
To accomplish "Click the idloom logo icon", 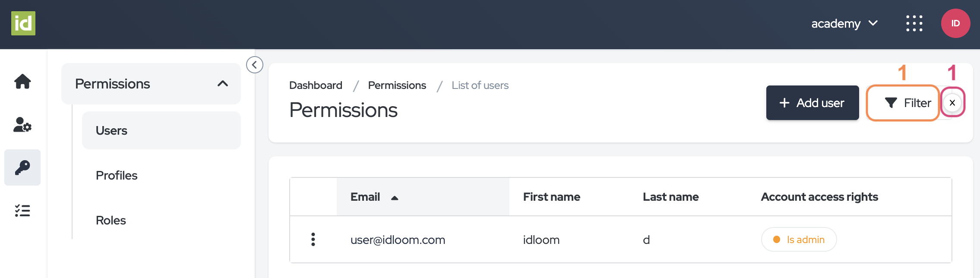I will tap(23, 23).
